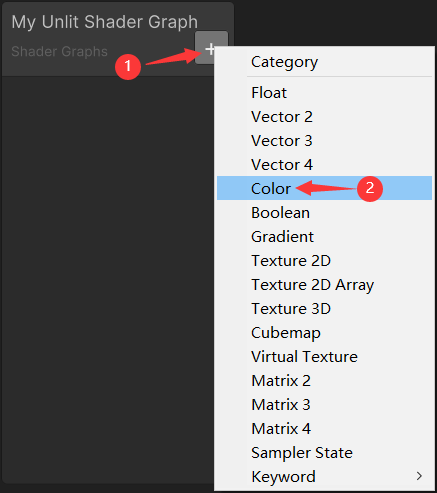Expand the Keyword submenu arrow
This screenshot has width=437, height=493.
(x=419, y=476)
